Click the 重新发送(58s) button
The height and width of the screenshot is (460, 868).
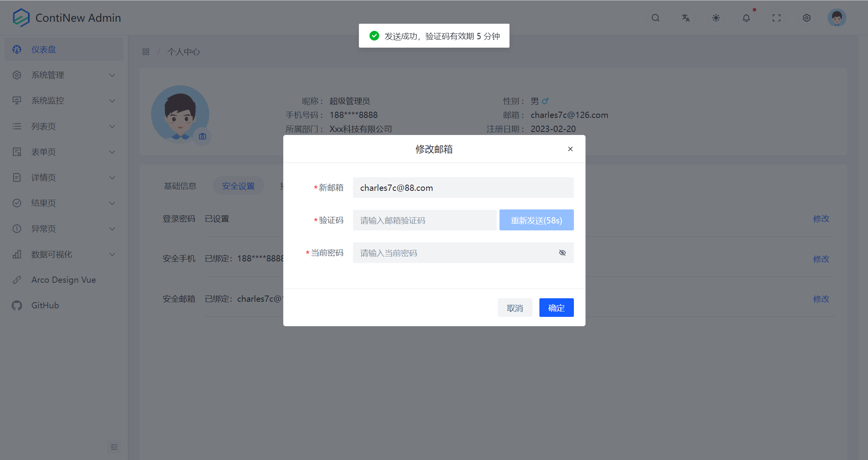click(x=536, y=220)
